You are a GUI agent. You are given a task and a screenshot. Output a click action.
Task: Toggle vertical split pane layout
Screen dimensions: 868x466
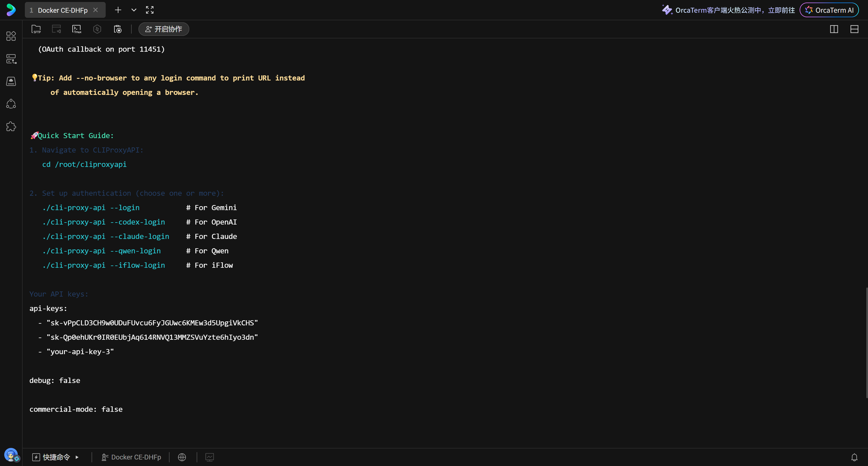tap(834, 29)
